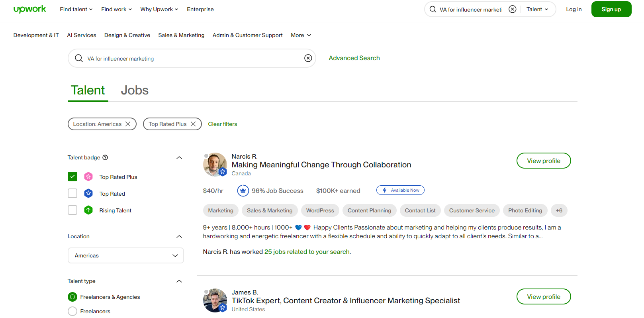Click the Available Now lightning badge

[x=400, y=190]
